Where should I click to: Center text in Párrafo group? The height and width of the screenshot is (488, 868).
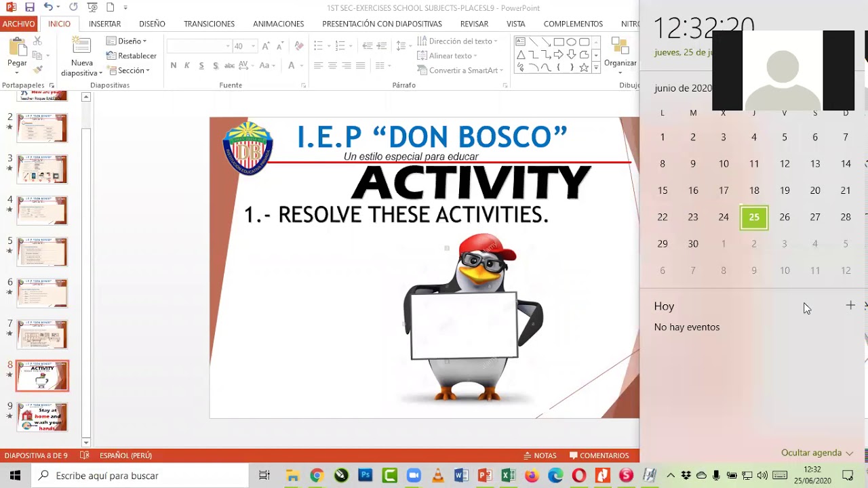click(x=332, y=66)
